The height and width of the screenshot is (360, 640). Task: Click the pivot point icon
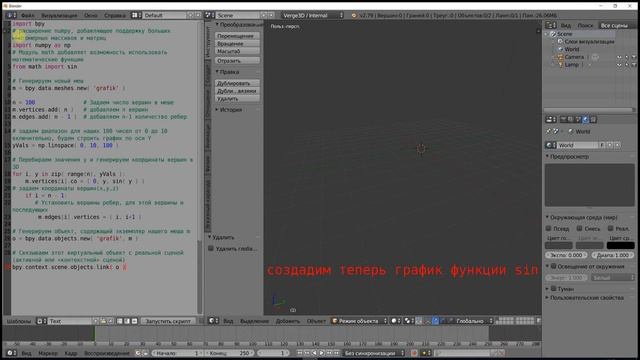409,321
